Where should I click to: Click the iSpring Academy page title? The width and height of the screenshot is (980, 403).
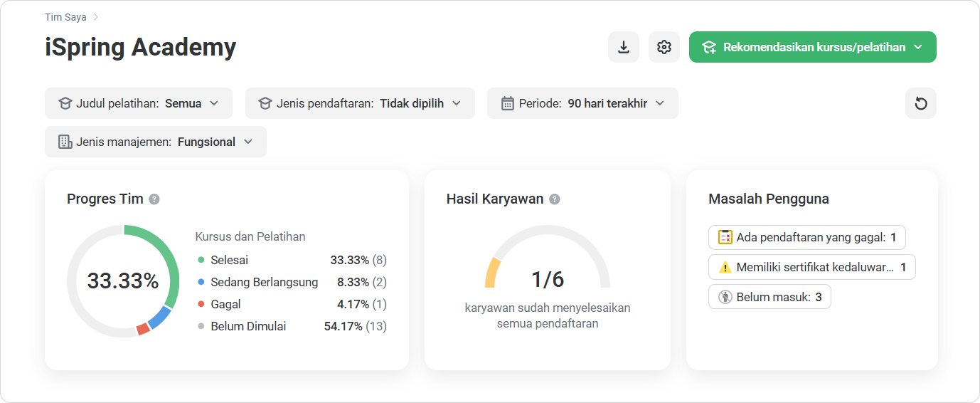tap(141, 47)
